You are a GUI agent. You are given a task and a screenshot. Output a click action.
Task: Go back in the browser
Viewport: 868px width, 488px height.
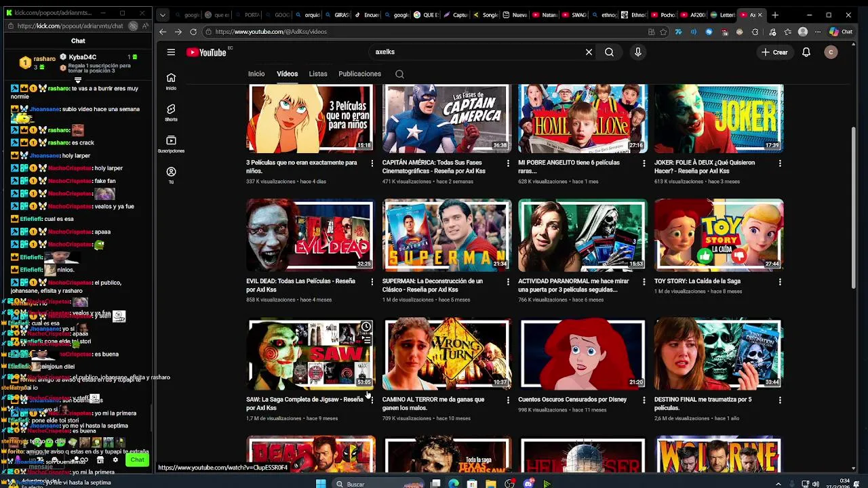[162, 32]
